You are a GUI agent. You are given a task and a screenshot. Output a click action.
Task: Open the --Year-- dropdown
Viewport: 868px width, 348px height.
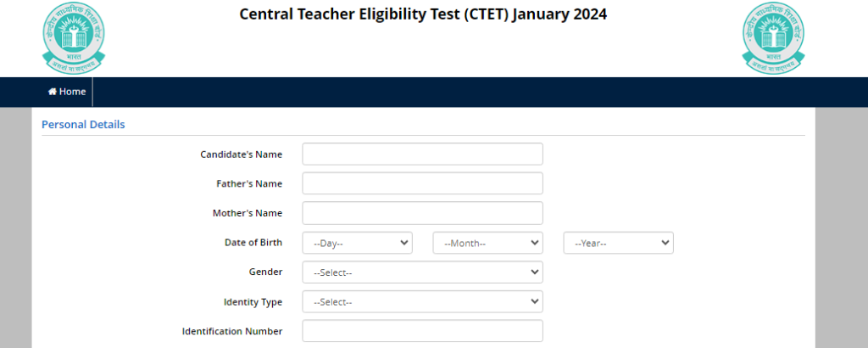(618, 243)
